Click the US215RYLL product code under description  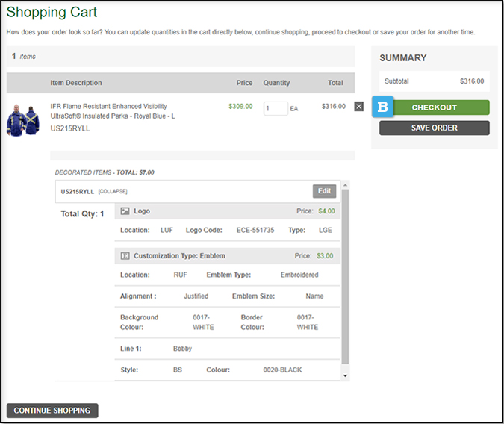pos(70,128)
